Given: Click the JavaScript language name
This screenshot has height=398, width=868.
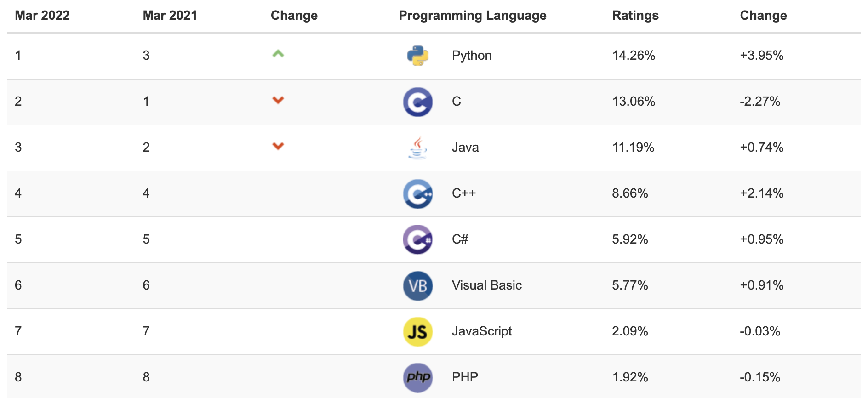Looking at the screenshot, I should click(x=481, y=331).
